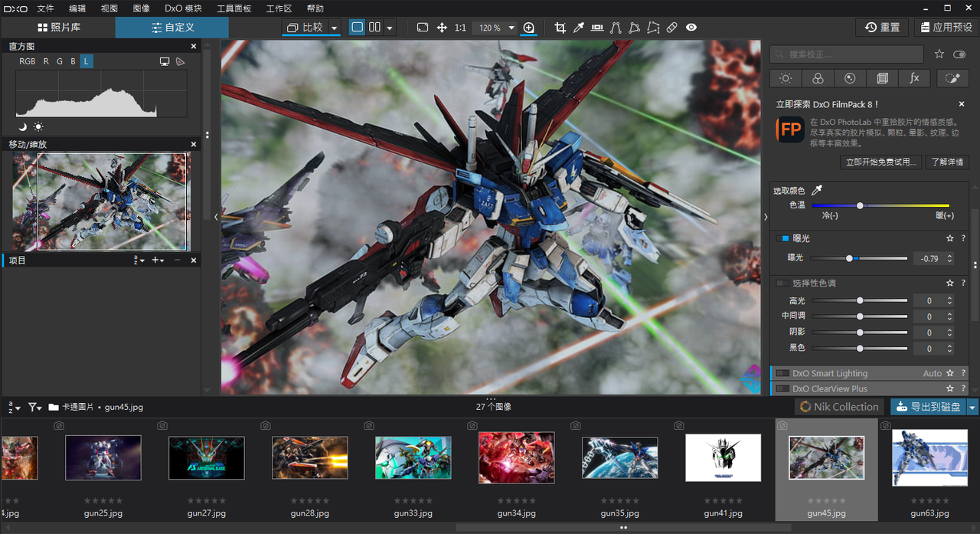Expand the 比较 compare dropdown arrow
The height and width of the screenshot is (534, 980).
click(335, 28)
